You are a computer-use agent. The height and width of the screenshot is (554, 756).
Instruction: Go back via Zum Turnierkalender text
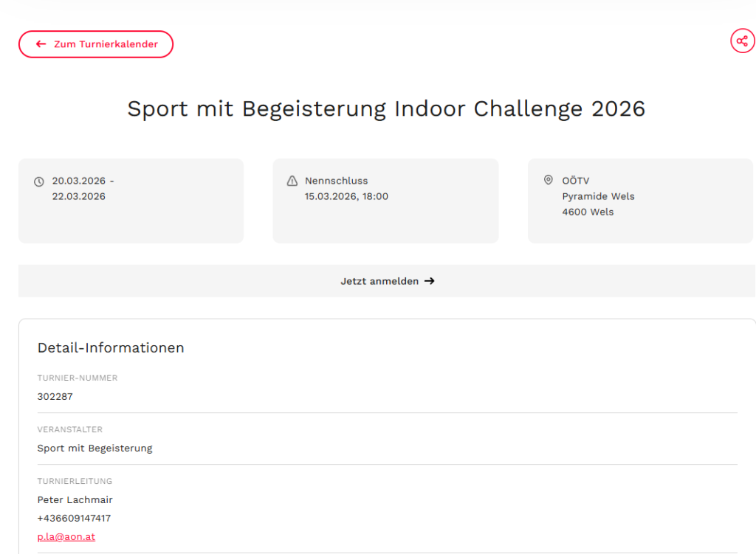[106, 44]
